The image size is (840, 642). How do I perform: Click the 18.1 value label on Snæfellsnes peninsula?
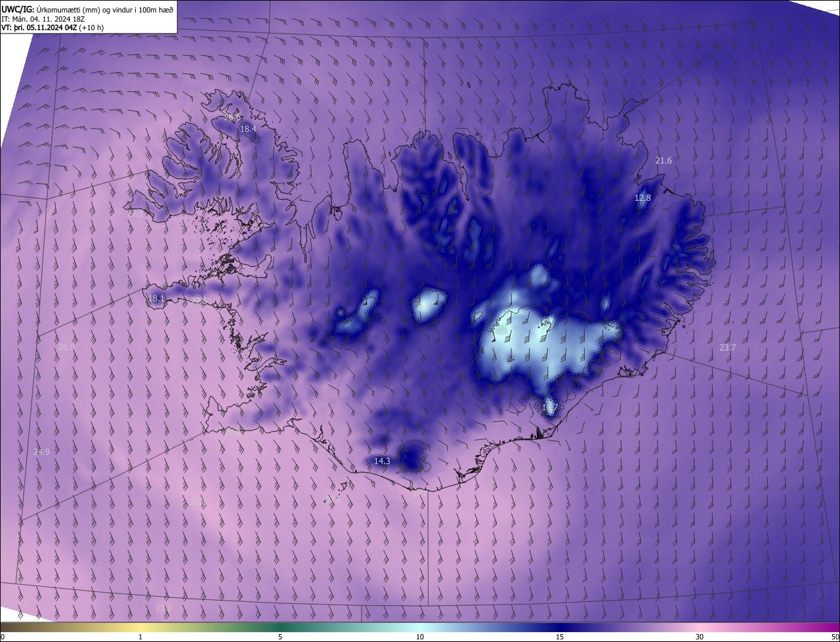pos(156,298)
